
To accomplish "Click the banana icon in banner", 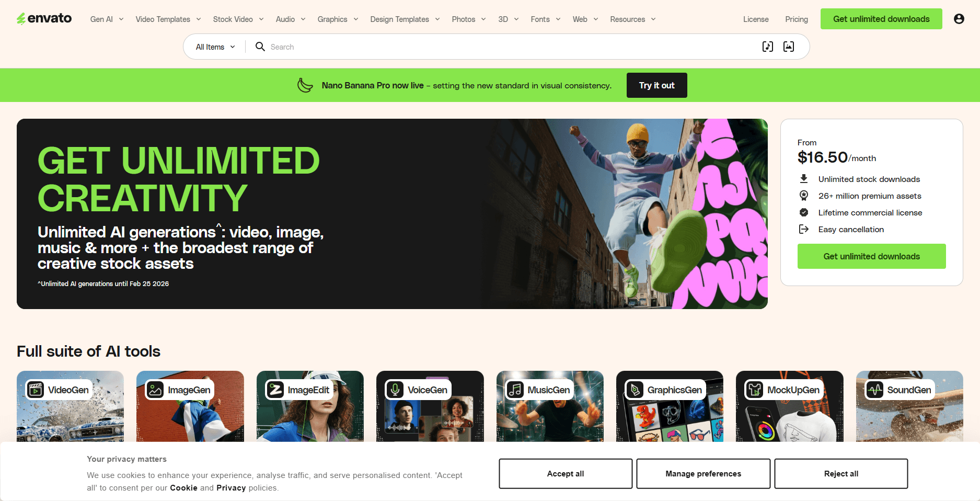I will 305,85.
